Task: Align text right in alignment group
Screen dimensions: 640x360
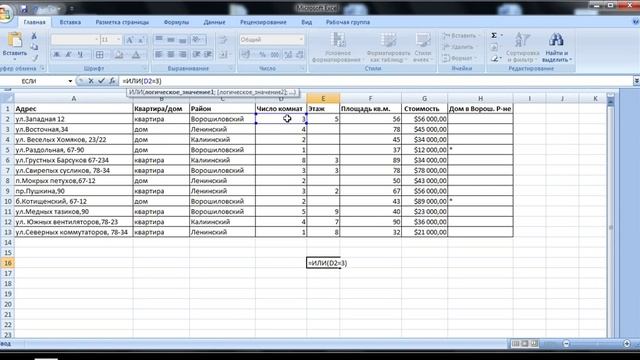Action: (182, 54)
